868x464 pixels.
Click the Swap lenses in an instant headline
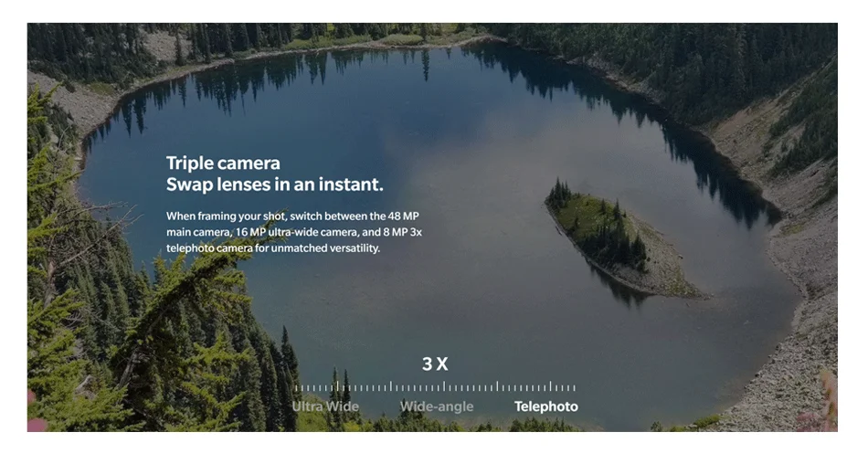point(275,185)
